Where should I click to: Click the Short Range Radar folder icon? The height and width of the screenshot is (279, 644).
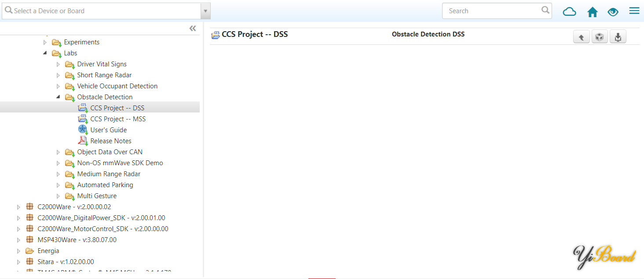(70, 76)
